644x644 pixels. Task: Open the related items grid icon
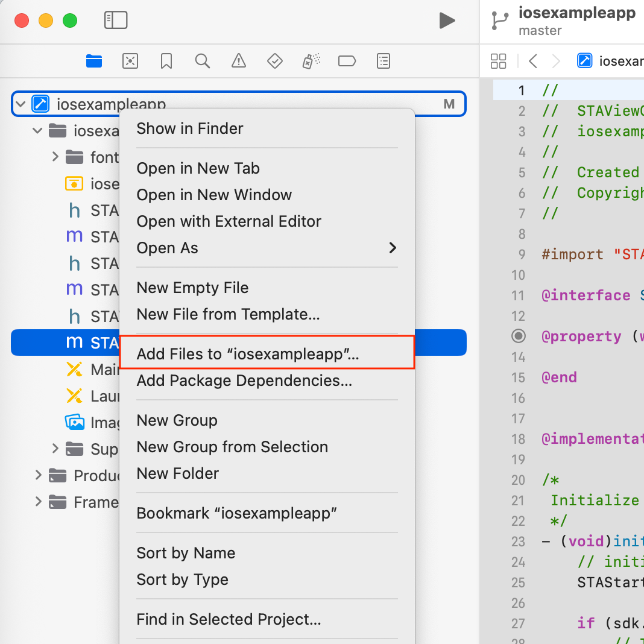498,61
